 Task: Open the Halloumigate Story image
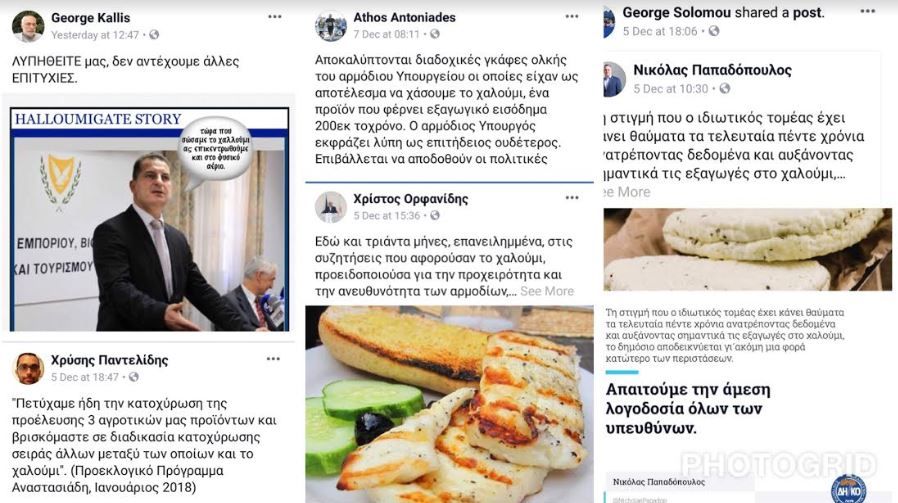click(x=149, y=219)
